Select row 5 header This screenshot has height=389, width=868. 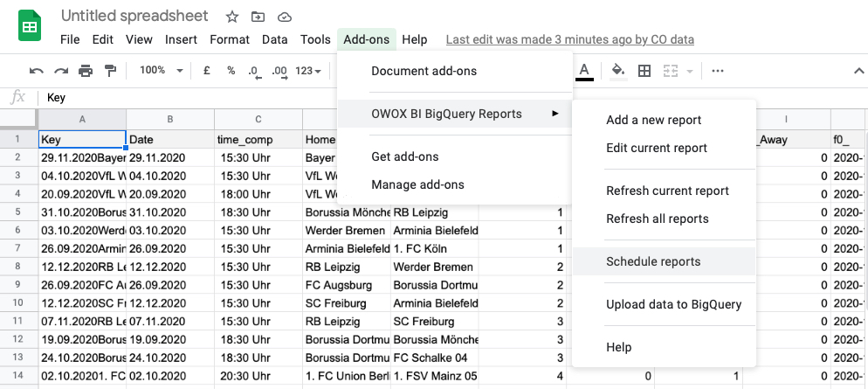point(18,212)
